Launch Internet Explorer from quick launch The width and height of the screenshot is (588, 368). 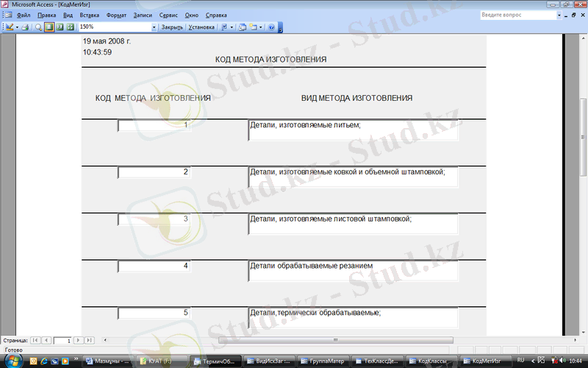pos(44,361)
